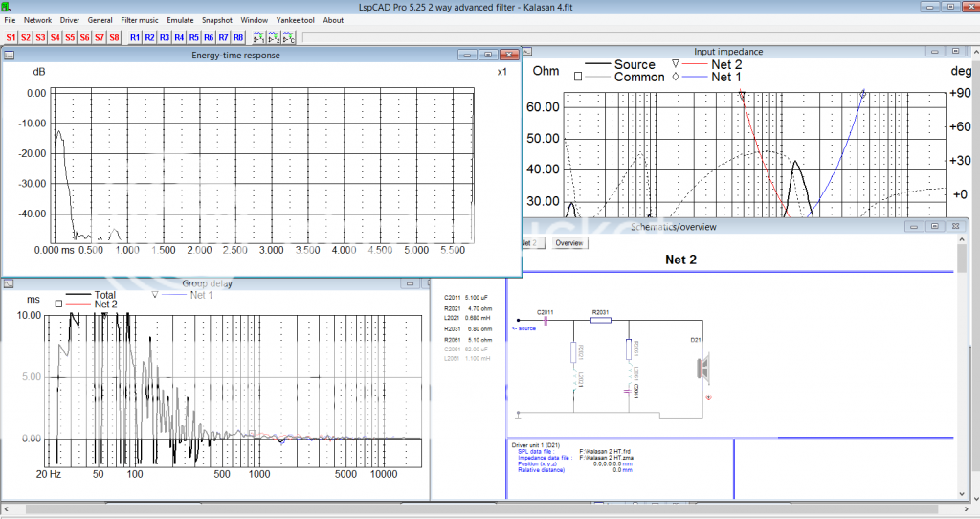
Task: Click the Overview button in Schematics window
Action: 569,242
